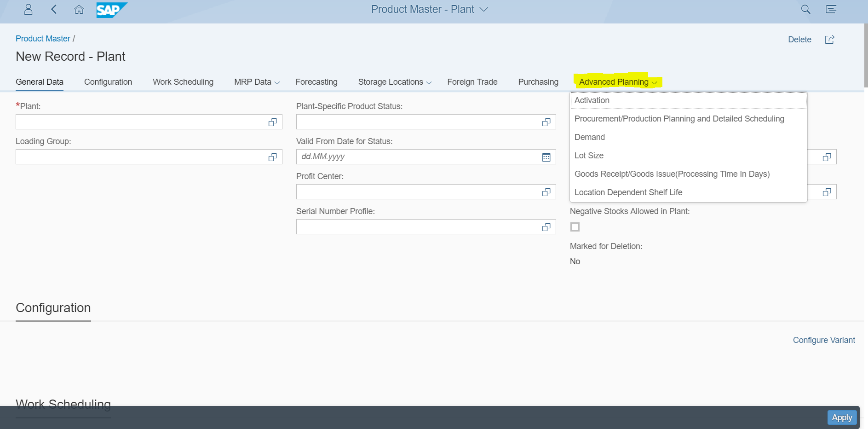The height and width of the screenshot is (429, 868).
Task: Open Product Master - Plant title dropdown
Action: (x=483, y=9)
